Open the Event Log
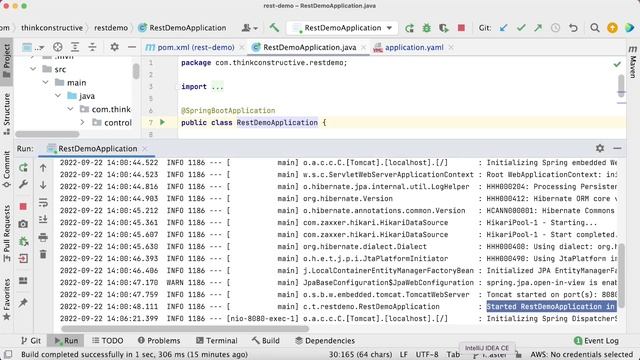The height and width of the screenshot is (360, 640). (596, 340)
